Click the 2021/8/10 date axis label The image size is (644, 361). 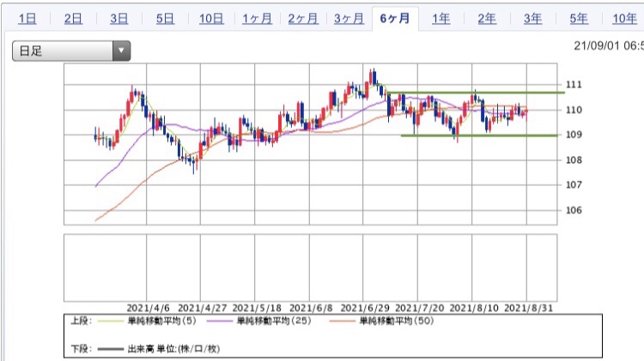point(474,308)
